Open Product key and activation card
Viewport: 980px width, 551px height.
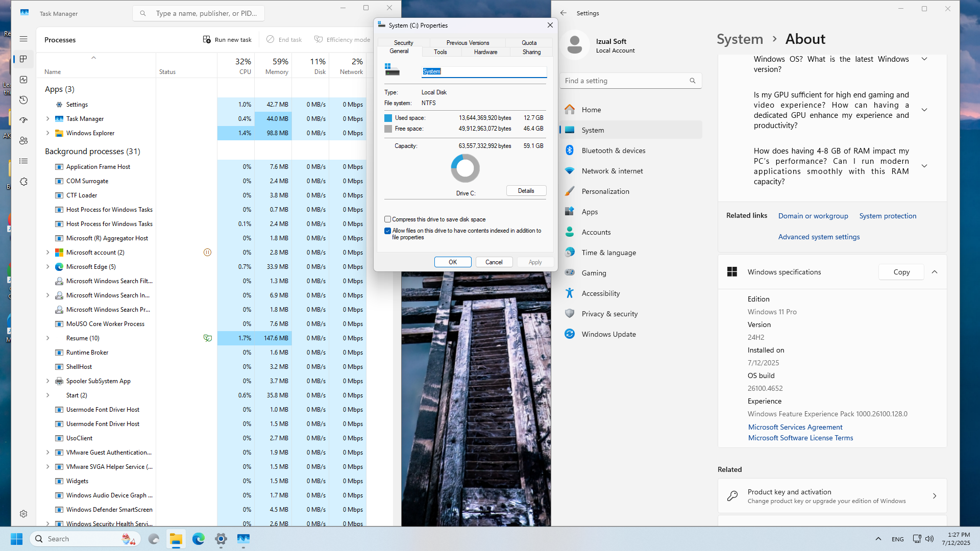pyautogui.click(x=832, y=496)
